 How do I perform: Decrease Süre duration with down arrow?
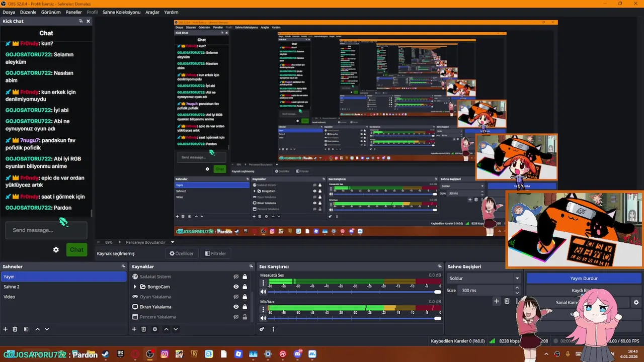(517, 293)
